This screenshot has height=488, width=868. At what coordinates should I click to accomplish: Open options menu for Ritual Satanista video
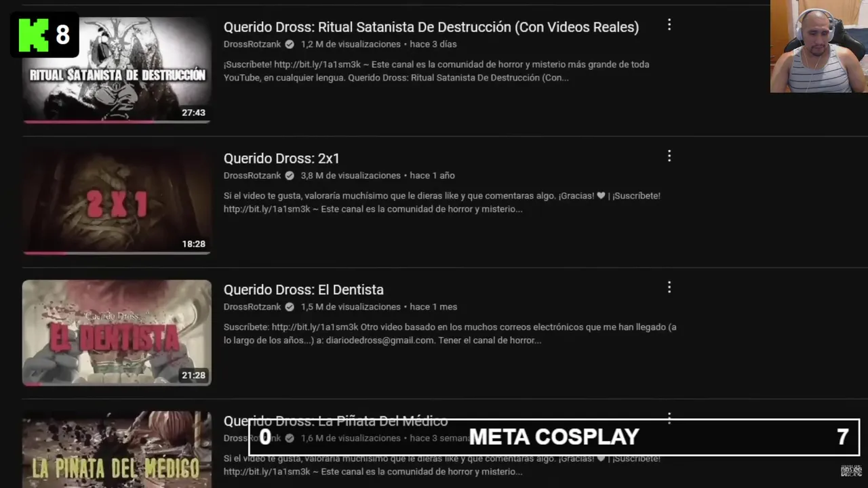(x=669, y=24)
